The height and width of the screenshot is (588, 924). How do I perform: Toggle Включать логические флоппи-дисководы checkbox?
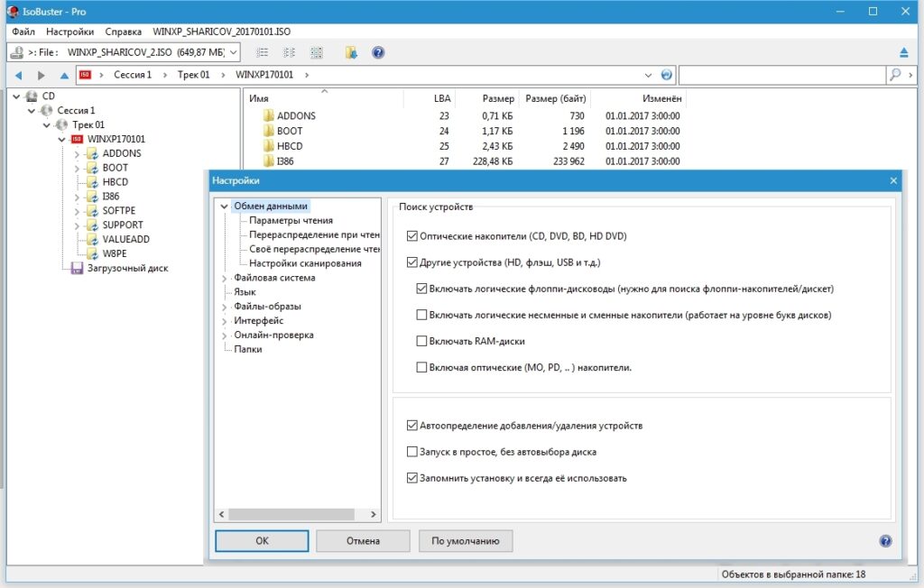click(x=421, y=289)
